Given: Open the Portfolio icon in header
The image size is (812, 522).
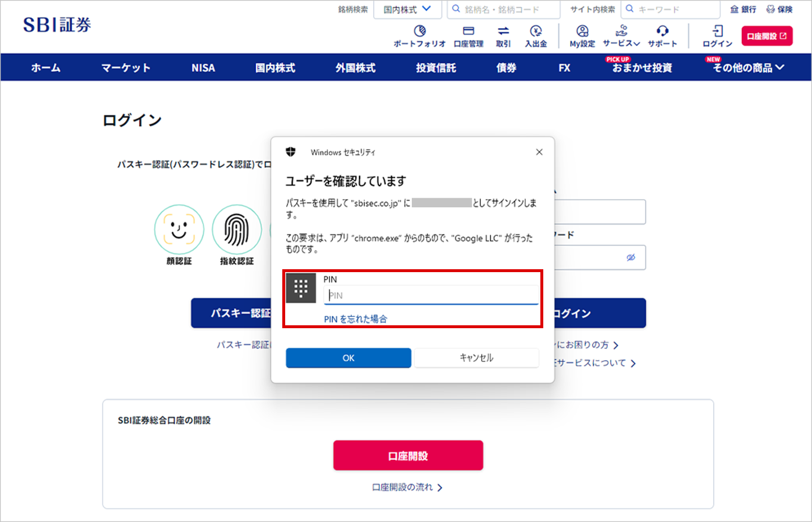Looking at the screenshot, I should coord(420,31).
